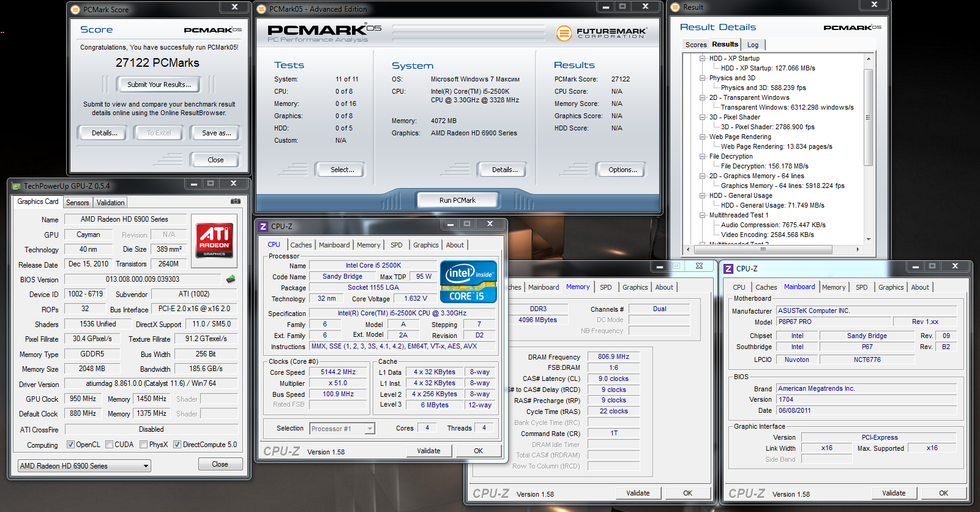
Task: Click the DRAM Frequency value 806.9 MHz
Action: click(x=613, y=356)
